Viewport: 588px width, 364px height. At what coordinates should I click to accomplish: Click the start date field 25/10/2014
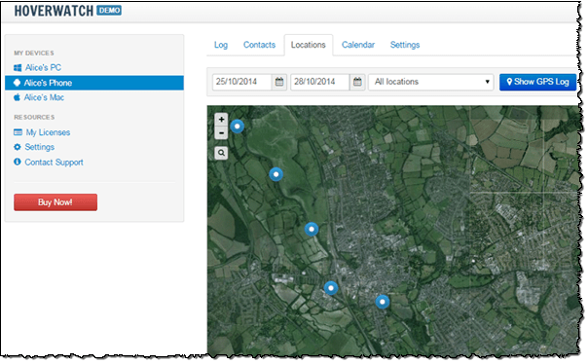pyautogui.click(x=241, y=82)
